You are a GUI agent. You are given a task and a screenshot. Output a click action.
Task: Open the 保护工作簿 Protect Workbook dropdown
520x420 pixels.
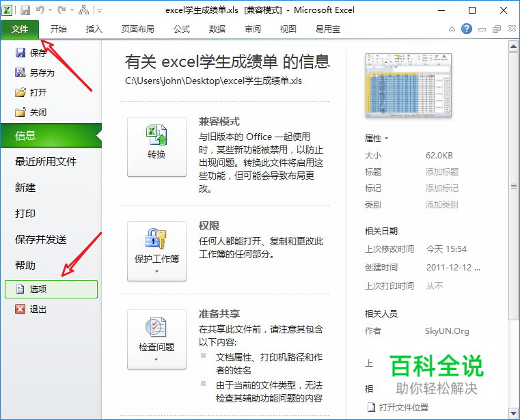coord(156,251)
